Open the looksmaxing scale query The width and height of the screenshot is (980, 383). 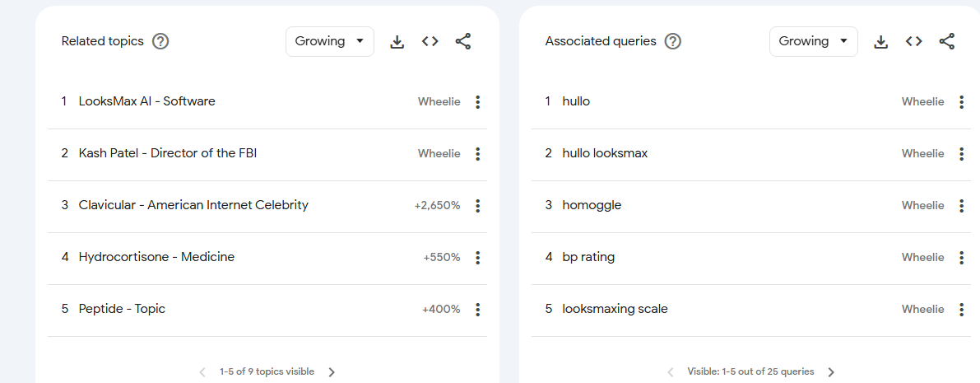click(615, 309)
